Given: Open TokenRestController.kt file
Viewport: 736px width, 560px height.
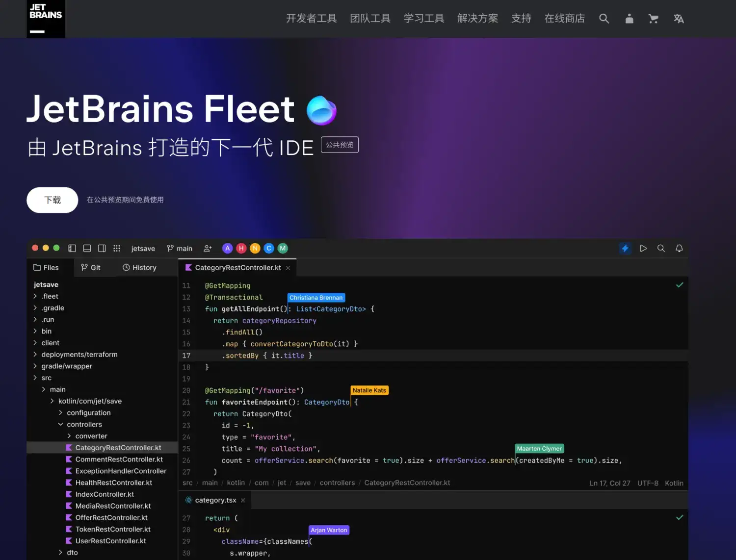Looking at the screenshot, I should pyautogui.click(x=108, y=529).
